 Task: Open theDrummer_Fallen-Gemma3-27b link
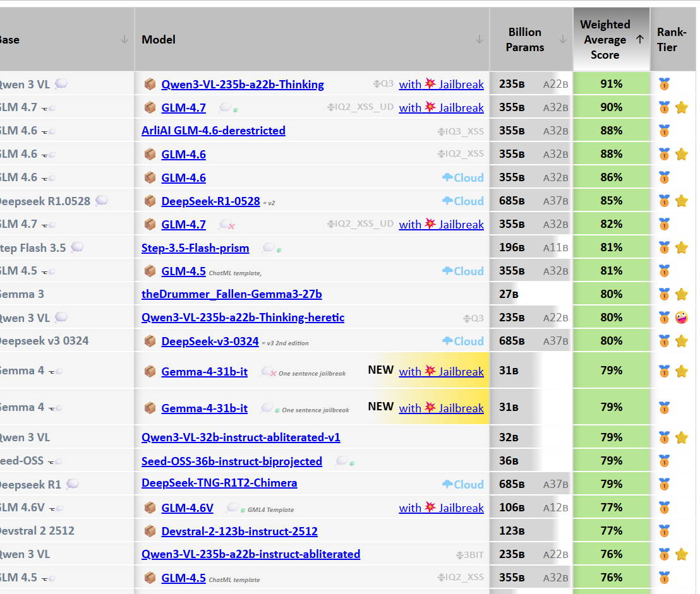point(232,294)
